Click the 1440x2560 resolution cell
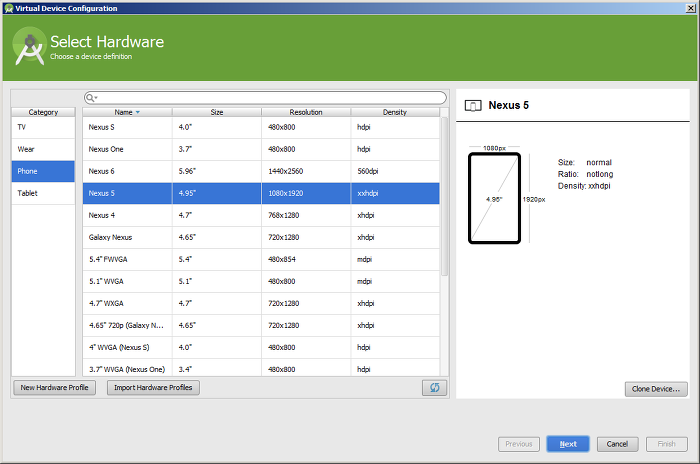Image resolution: width=700 pixels, height=464 pixels. coord(306,171)
